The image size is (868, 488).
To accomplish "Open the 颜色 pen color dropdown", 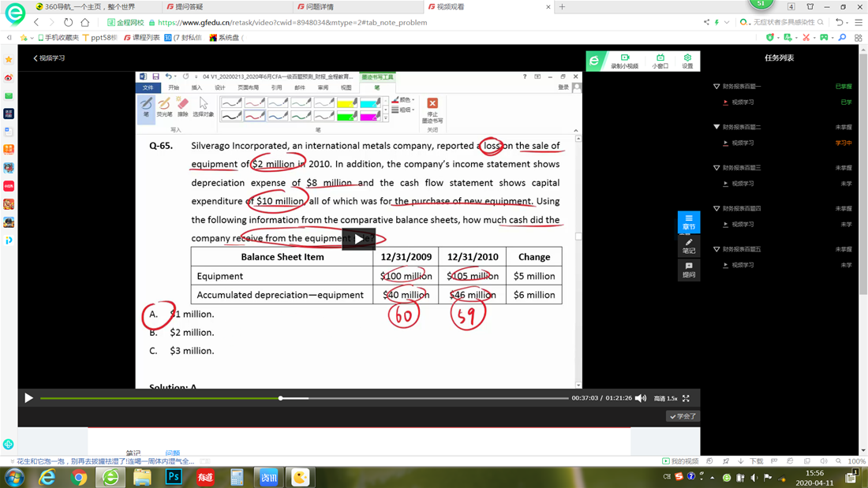I will [403, 100].
